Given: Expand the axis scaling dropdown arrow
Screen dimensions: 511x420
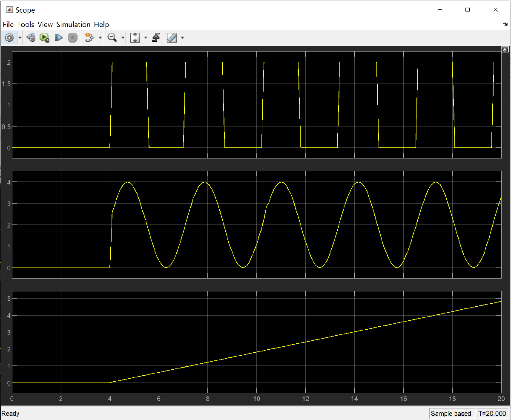Looking at the screenshot, I should (146, 38).
